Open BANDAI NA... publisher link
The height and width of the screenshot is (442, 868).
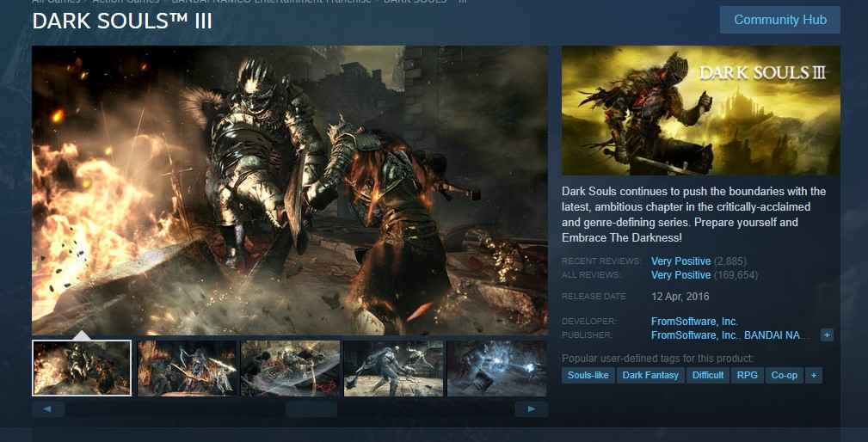(777, 335)
